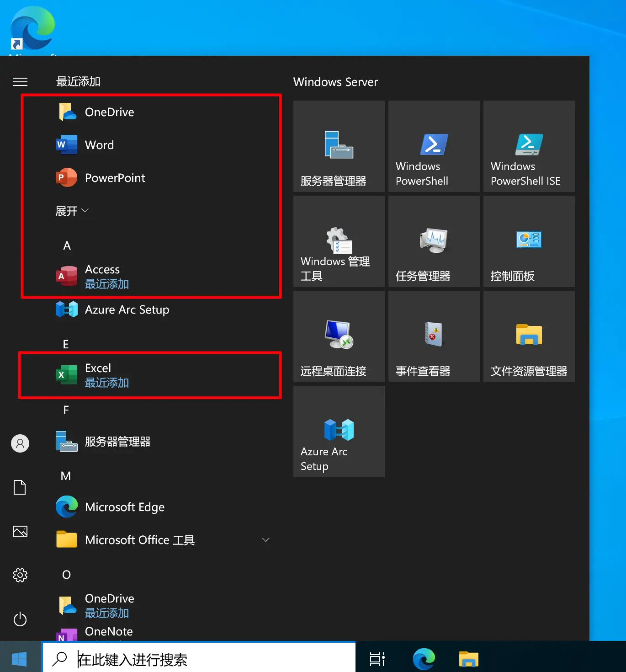The width and height of the screenshot is (626, 672).
Task: Click the user account icon in the Start sidebar
Action: [x=20, y=443]
